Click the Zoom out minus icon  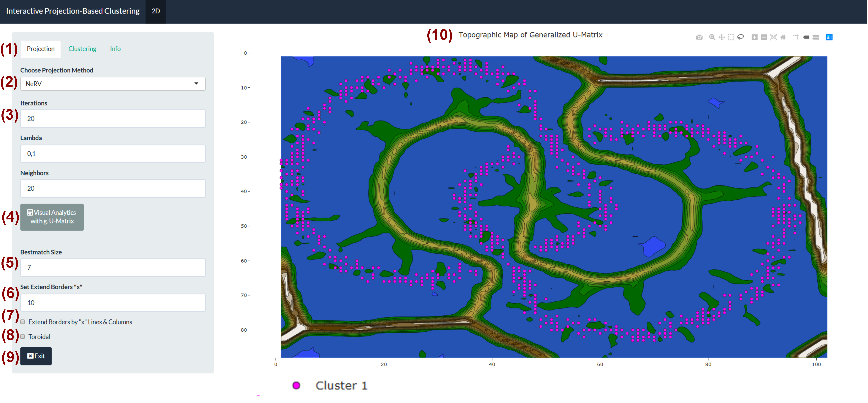pos(764,37)
